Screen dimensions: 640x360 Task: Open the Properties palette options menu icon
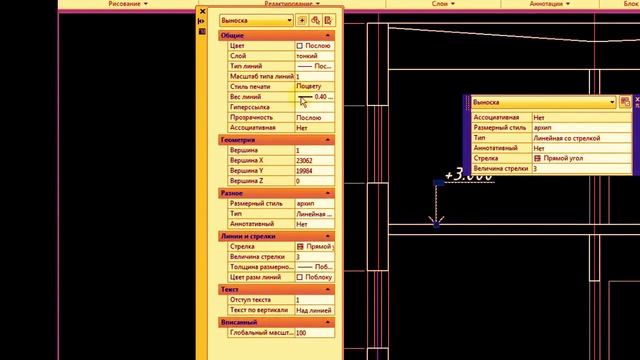[x=202, y=31]
